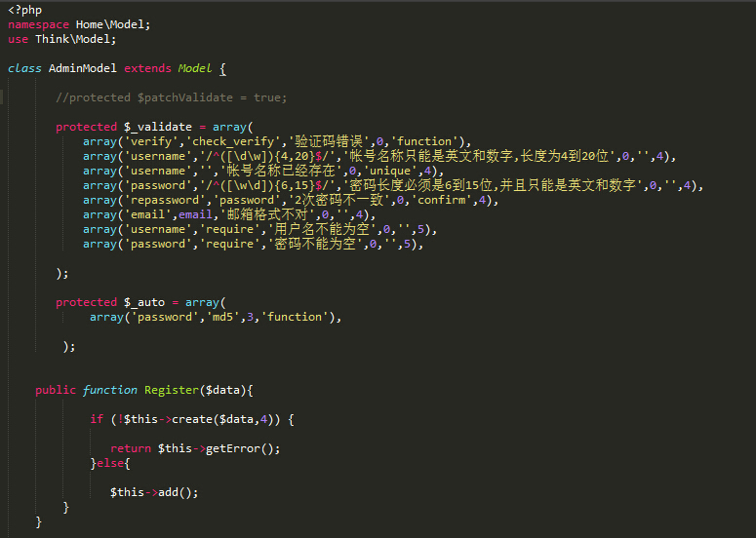Click the Register function name
This screenshot has height=538, width=756.
tap(171, 390)
